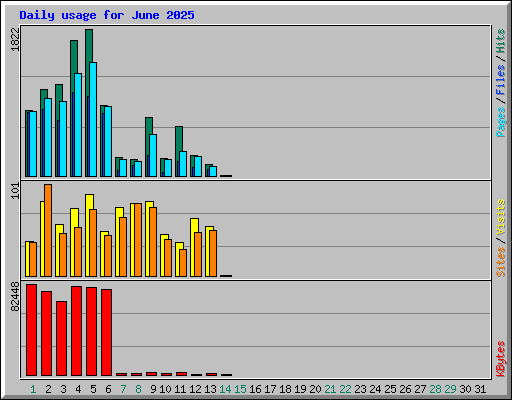The width and height of the screenshot is (512, 400).
Task: Click the orange sites bar for day 8
Action: (138, 240)
